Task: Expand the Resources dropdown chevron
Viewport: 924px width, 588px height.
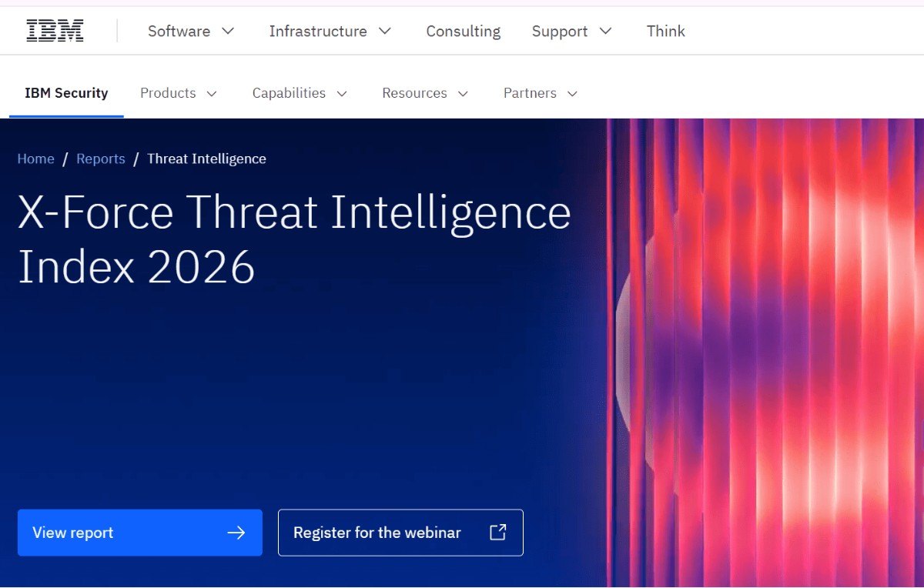Action: click(463, 94)
